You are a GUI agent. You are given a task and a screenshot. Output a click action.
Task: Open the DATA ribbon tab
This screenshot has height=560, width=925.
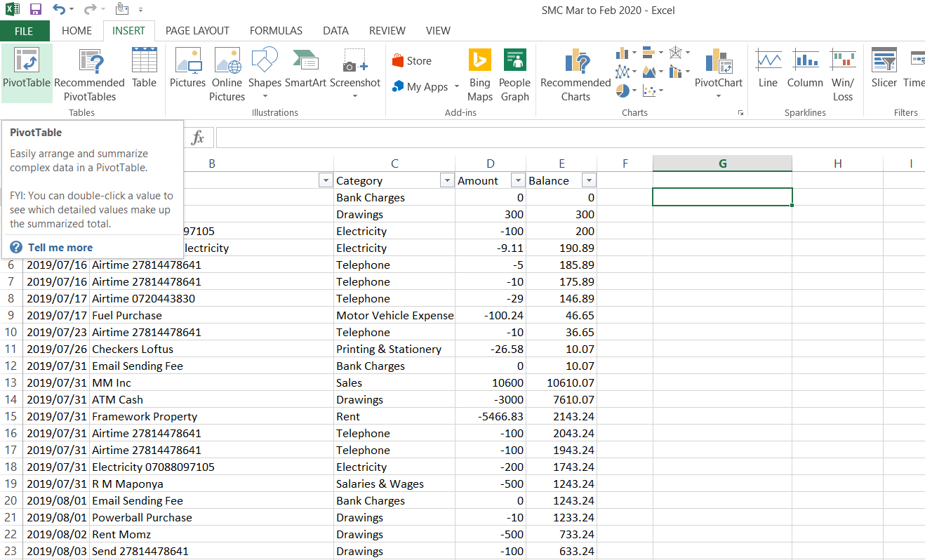(x=335, y=31)
